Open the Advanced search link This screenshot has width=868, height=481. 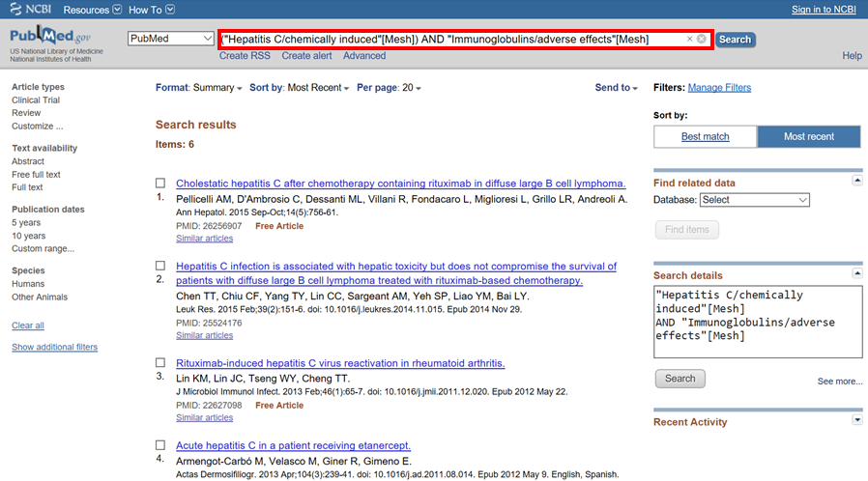point(364,56)
